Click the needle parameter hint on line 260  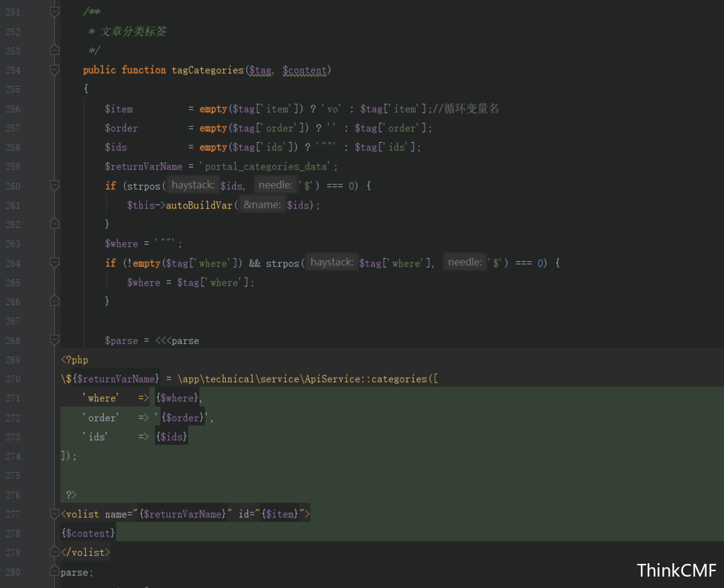pyautogui.click(x=276, y=185)
